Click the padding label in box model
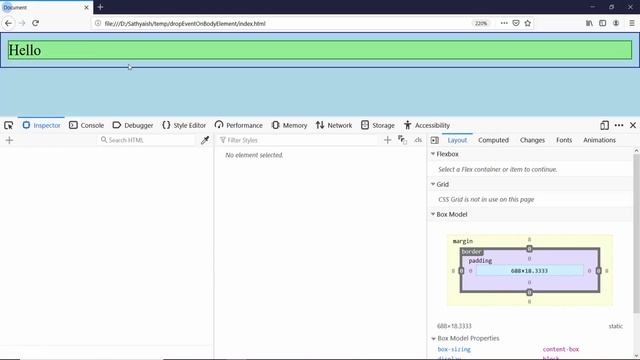This screenshot has height=360, width=640. (480, 260)
